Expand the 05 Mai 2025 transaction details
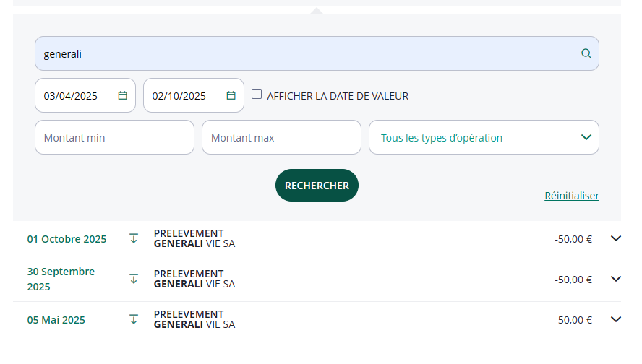Image resolution: width=642 pixels, height=364 pixels. 616,319
